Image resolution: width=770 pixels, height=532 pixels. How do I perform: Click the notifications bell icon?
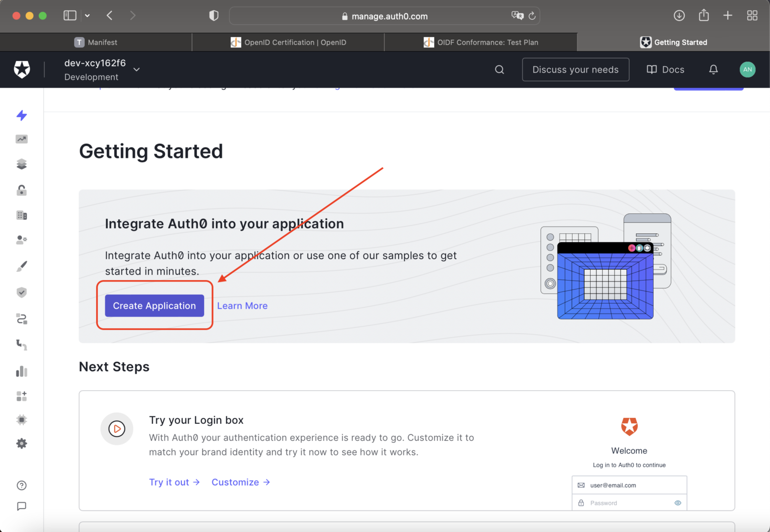(713, 69)
